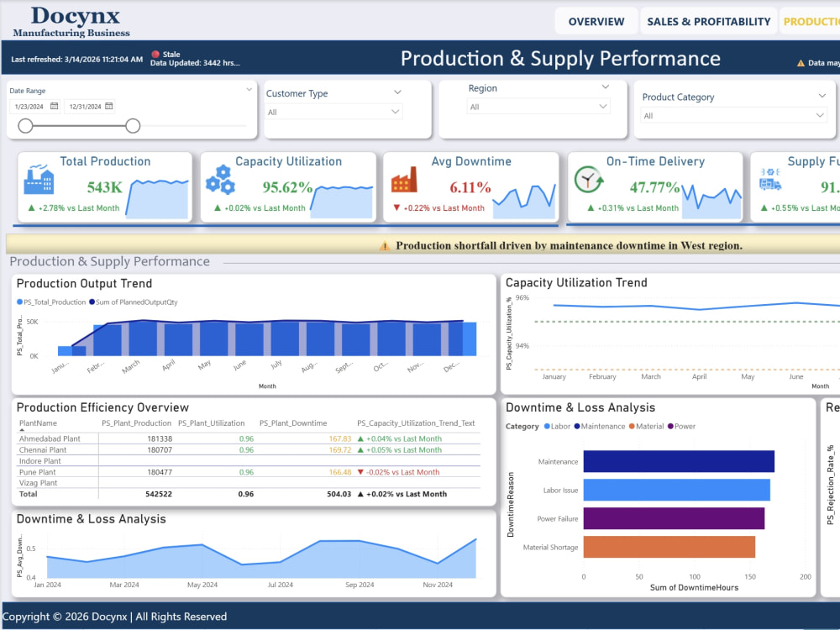Open the PRODUCTION tab cut off at top right
Image resolution: width=840 pixels, height=630 pixels.
(810, 22)
